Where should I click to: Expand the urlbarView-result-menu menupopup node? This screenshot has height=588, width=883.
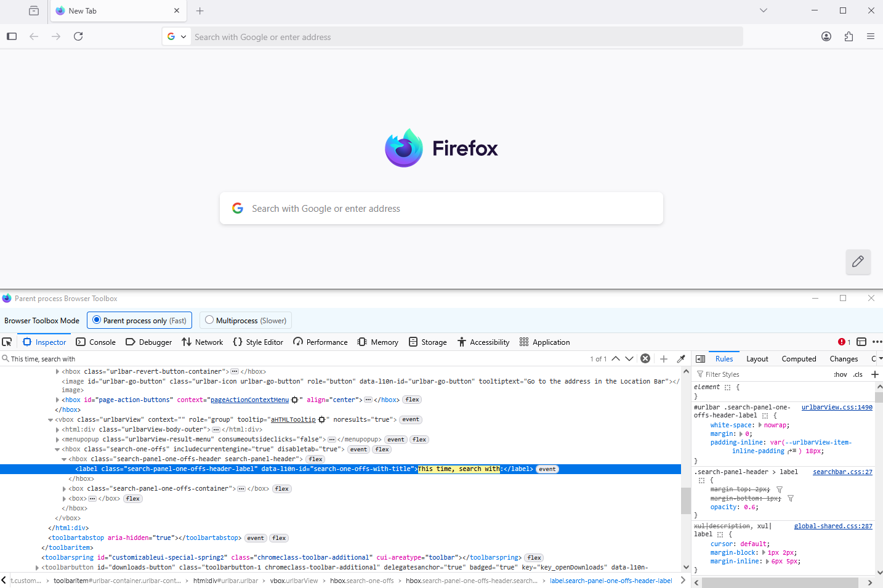(x=57, y=440)
